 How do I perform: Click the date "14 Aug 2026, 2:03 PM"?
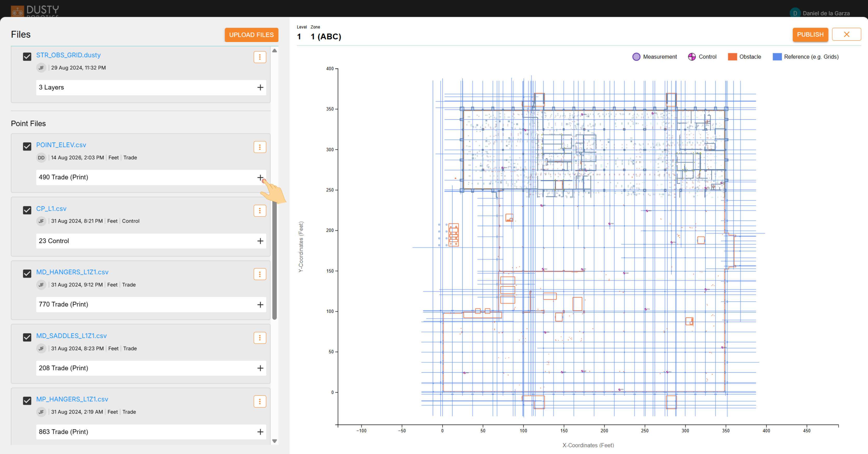click(78, 158)
